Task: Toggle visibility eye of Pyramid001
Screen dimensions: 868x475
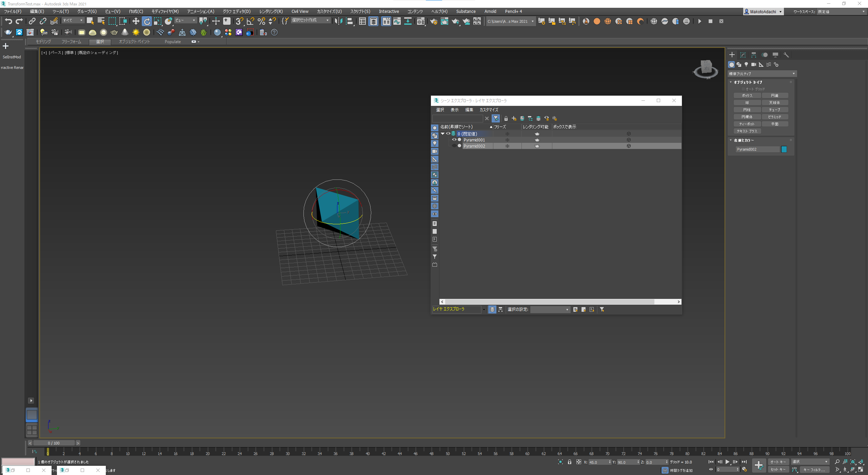Action: pos(454,140)
